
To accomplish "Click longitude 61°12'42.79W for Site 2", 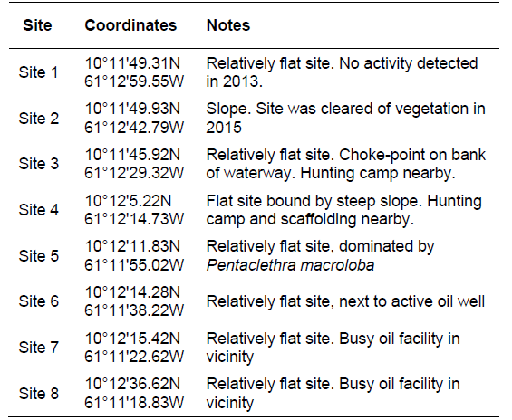I will pyautogui.click(x=134, y=128).
